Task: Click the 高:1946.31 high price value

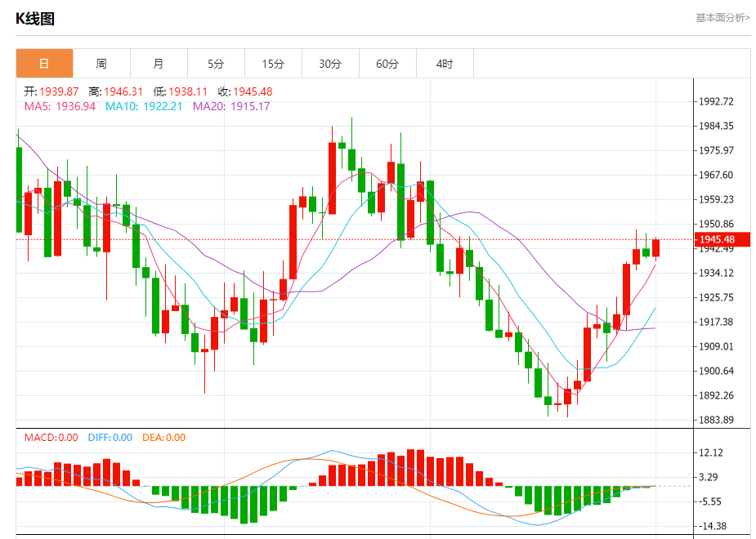Action: [116, 91]
